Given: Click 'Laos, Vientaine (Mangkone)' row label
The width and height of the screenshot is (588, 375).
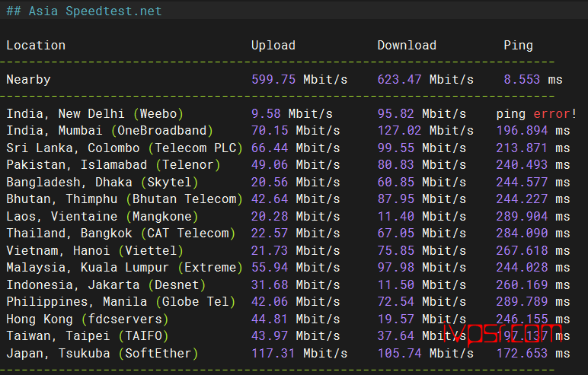Looking at the screenshot, I should (102, 216).
